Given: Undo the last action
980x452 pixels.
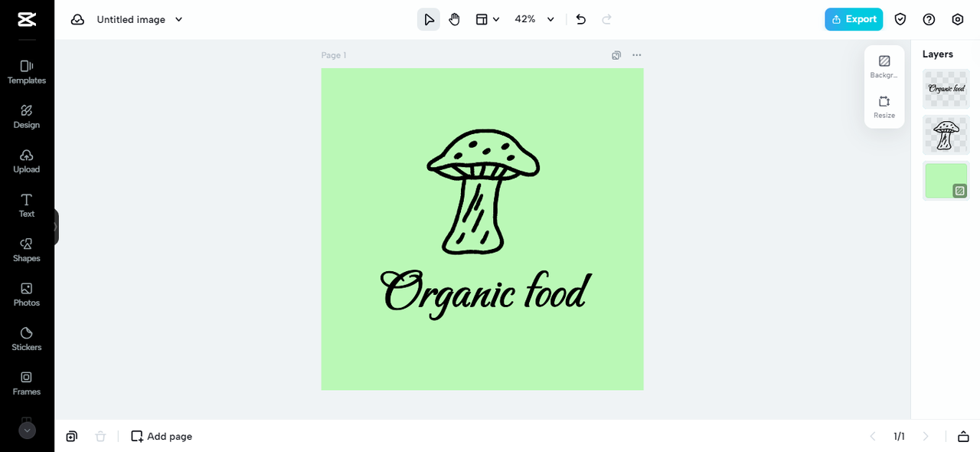Looking at the screenshot, I should pos(581,19).
